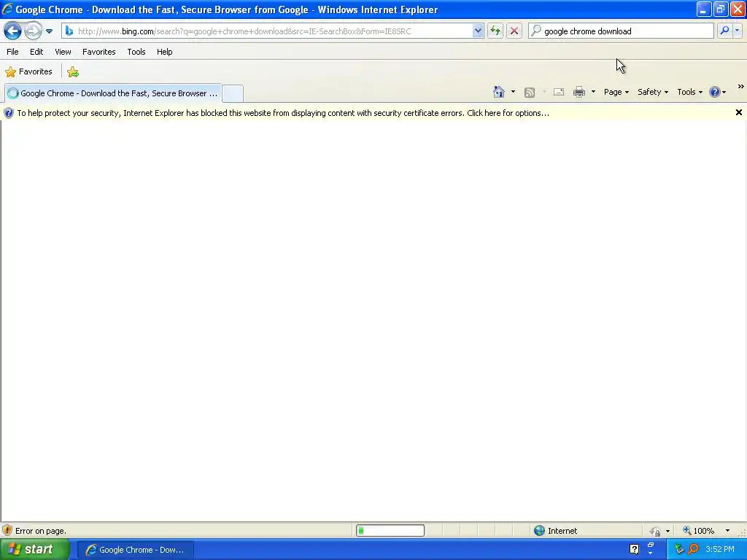Show hidden command bar items chevron
747x560 pixels.
pyautogui.click(x=741, y=87)
